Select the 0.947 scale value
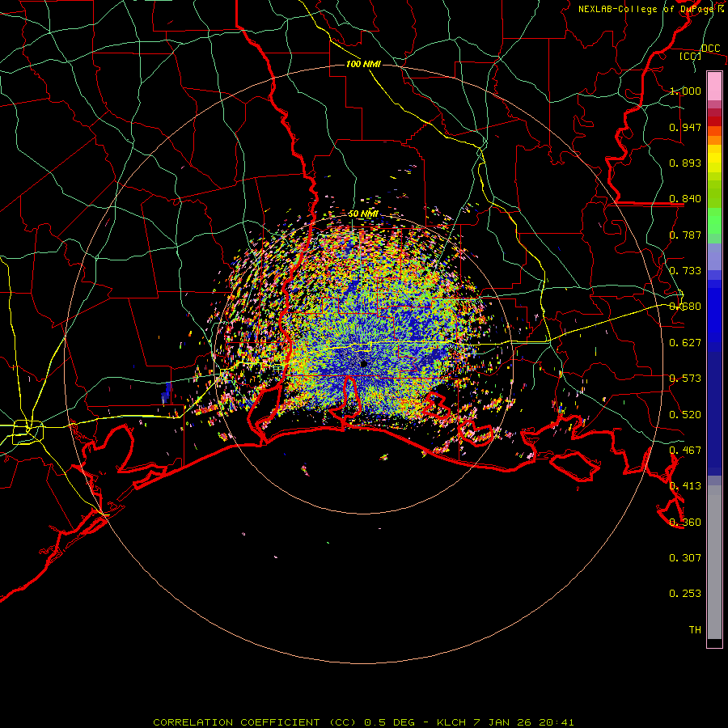 click(685, 127)
